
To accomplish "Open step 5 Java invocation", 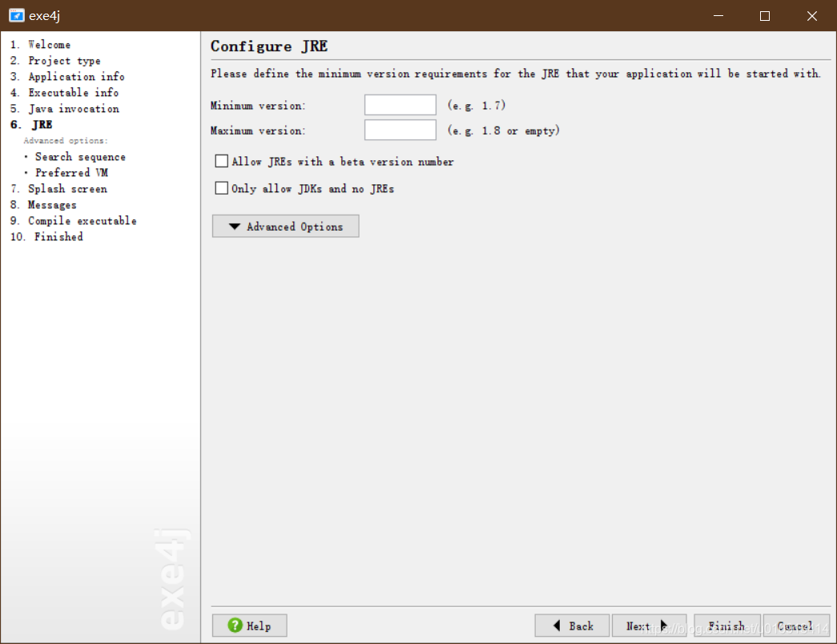I will 65,109.
